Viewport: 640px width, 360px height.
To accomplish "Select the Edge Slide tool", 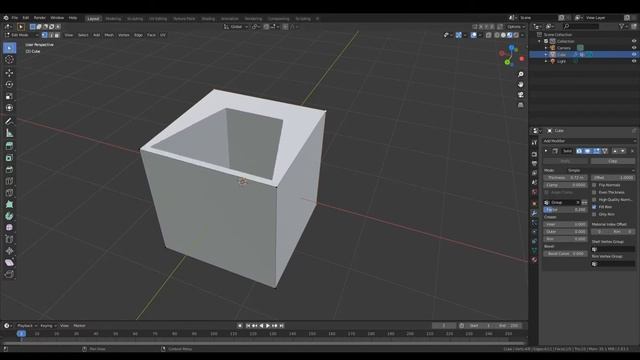I will (9, 239).
